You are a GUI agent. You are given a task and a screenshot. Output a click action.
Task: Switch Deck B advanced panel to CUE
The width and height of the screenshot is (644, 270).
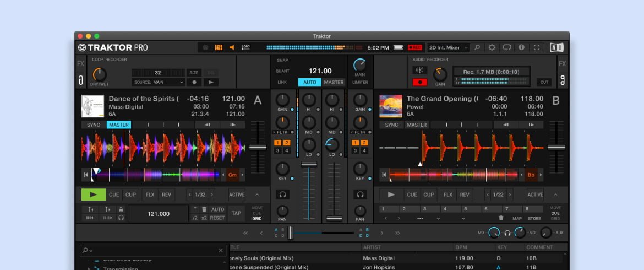click(x=555, y=213)
